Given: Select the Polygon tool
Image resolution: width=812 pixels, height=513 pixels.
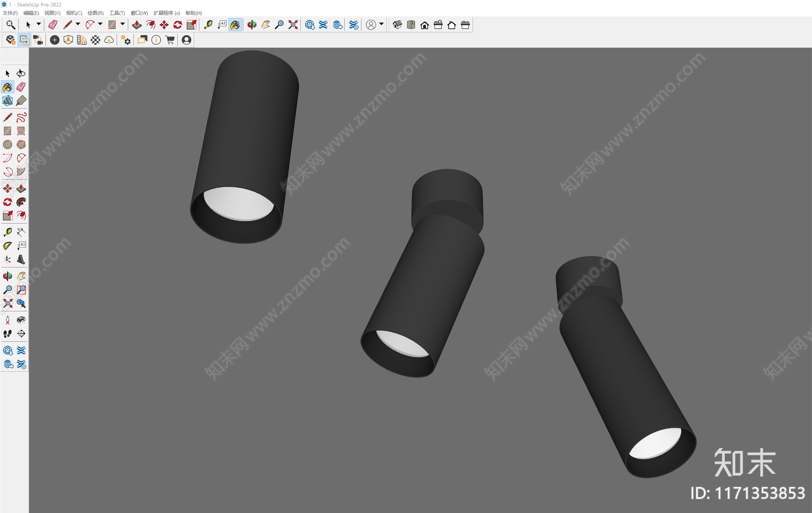Looking at the screenshot, I should (x=21, y=145).
